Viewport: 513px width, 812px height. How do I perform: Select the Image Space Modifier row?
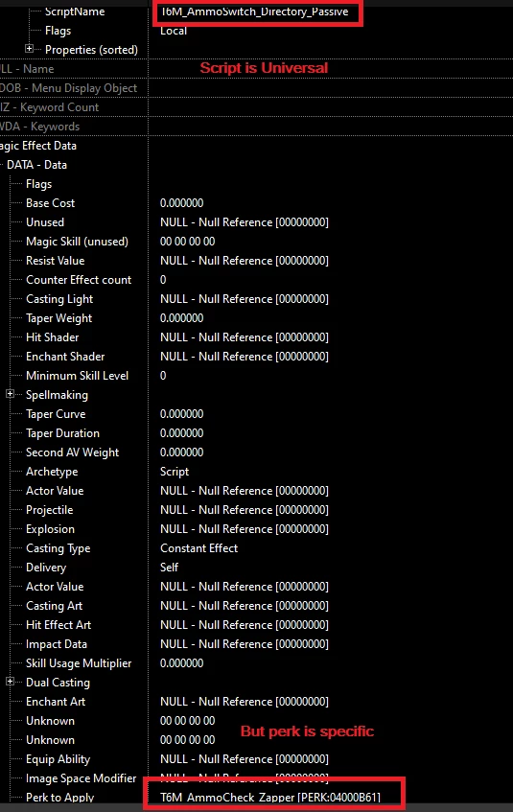(257, 777)
